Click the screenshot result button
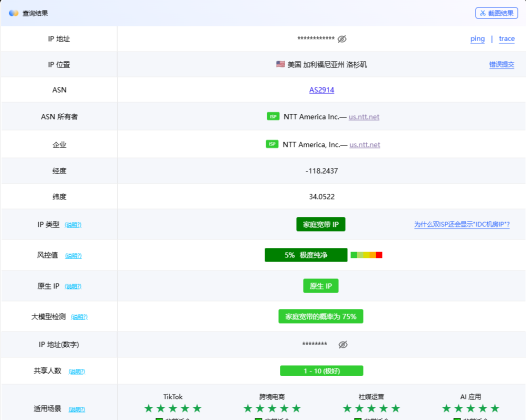Image resolution: width=526 pixels, height=420 pixels. [x=496, y=13]
